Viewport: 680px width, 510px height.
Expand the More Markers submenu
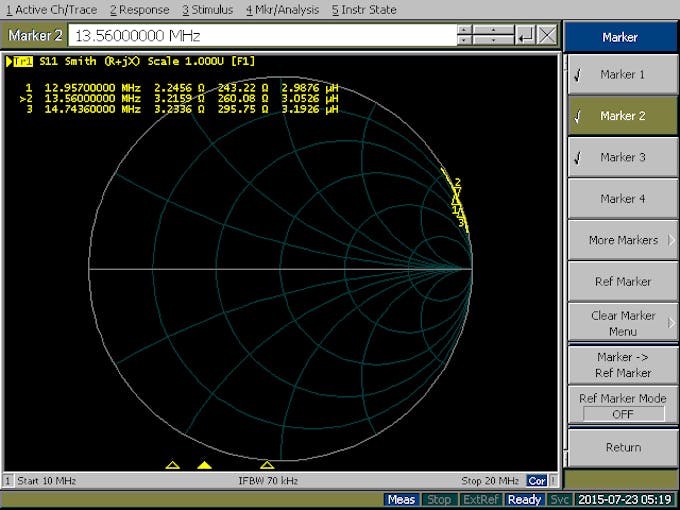click(622, 240)
